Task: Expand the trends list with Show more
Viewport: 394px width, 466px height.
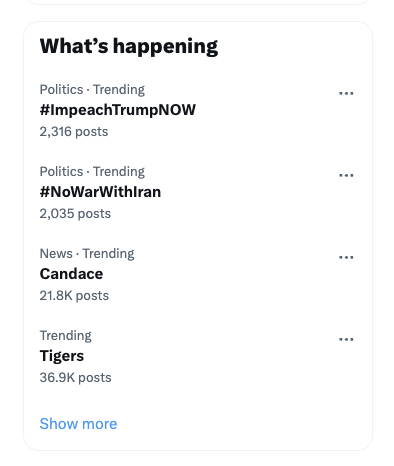Action: click(x=78, y=424)
